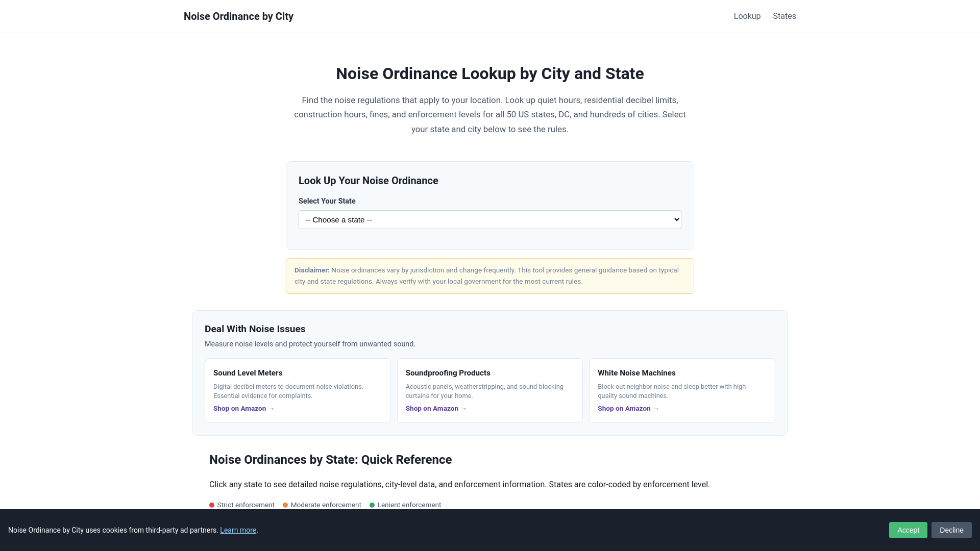
Task: Shop on Amazon for Soundproofing Products
Action: [436, 409]
